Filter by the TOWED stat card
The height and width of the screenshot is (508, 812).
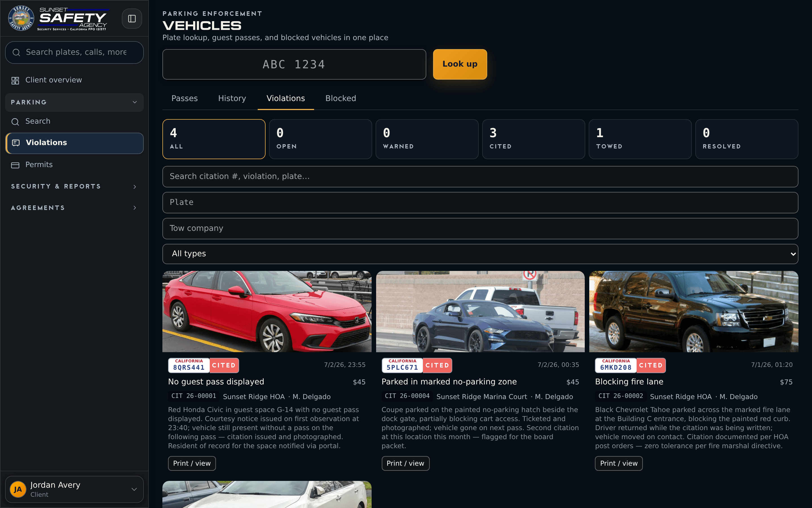[640, 139]
